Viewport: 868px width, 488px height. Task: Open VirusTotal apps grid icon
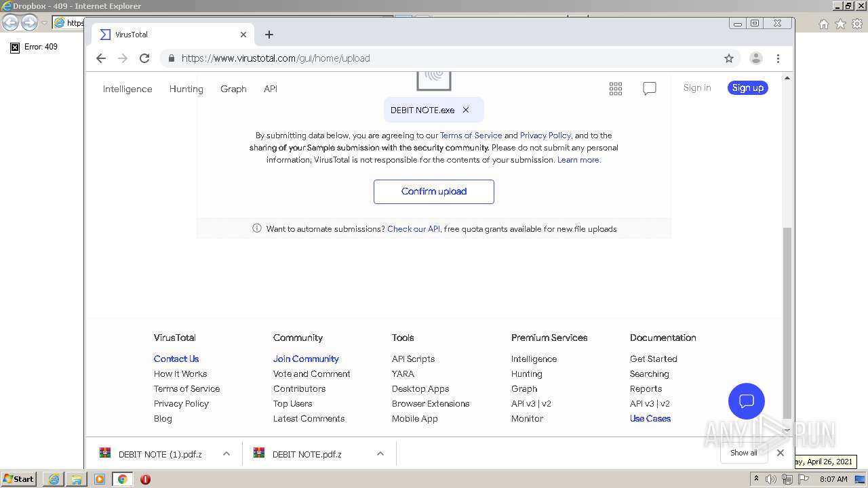pyautogui.click(x=616, y=89)
